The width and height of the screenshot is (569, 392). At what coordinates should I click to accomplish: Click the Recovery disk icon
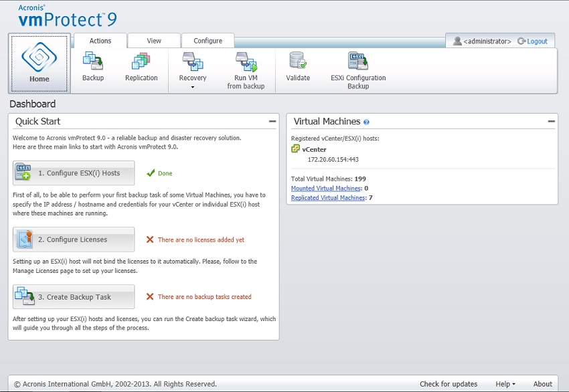click(x=192, y=62)
